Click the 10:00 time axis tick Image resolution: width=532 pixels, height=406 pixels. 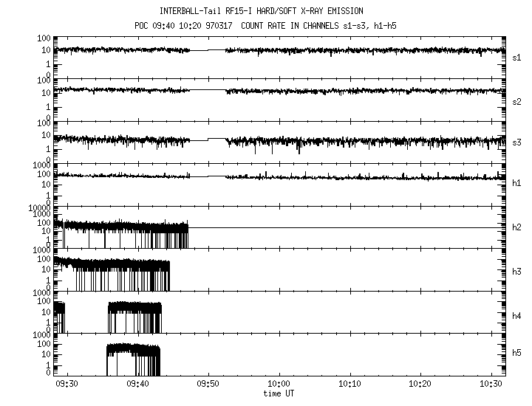click(x=279, y=385)
